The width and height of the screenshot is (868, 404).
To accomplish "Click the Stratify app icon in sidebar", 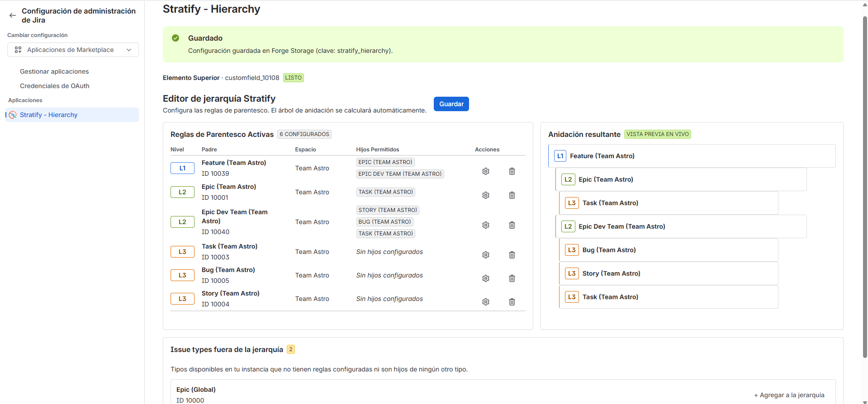I will click(x=13, y=115).
